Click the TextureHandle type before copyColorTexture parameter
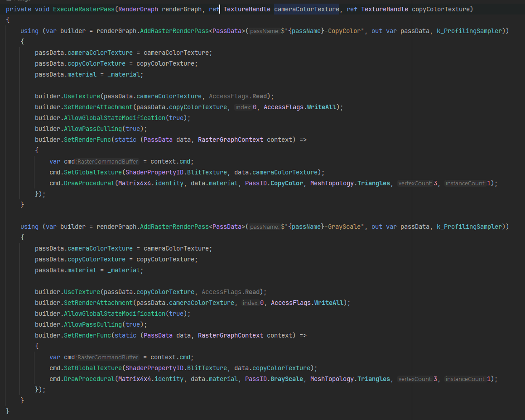This screenshot has width=525, height=420. 385,9
